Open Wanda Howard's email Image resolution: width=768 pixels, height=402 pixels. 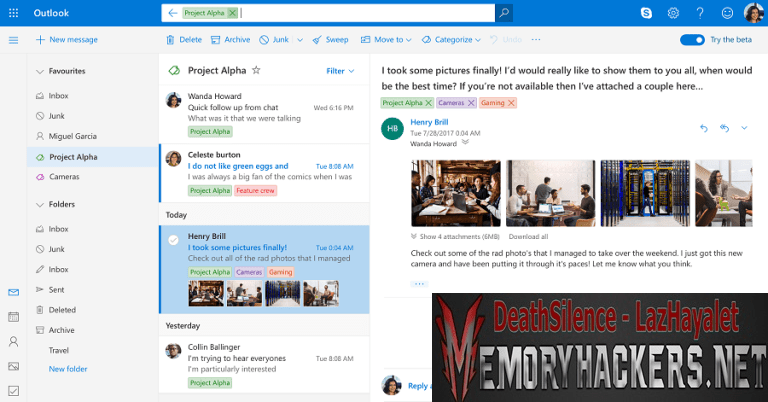(264, 114)
